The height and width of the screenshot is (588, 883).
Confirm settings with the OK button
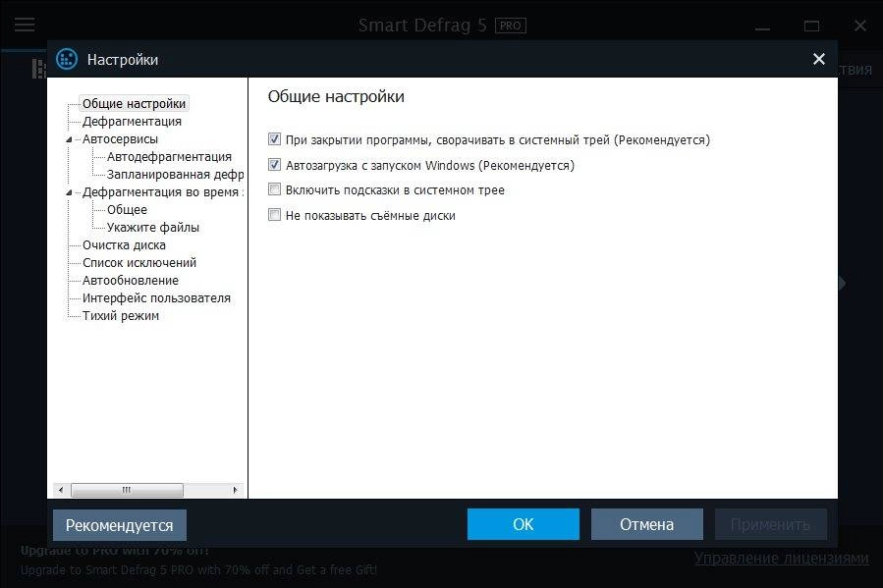(524, 524)
